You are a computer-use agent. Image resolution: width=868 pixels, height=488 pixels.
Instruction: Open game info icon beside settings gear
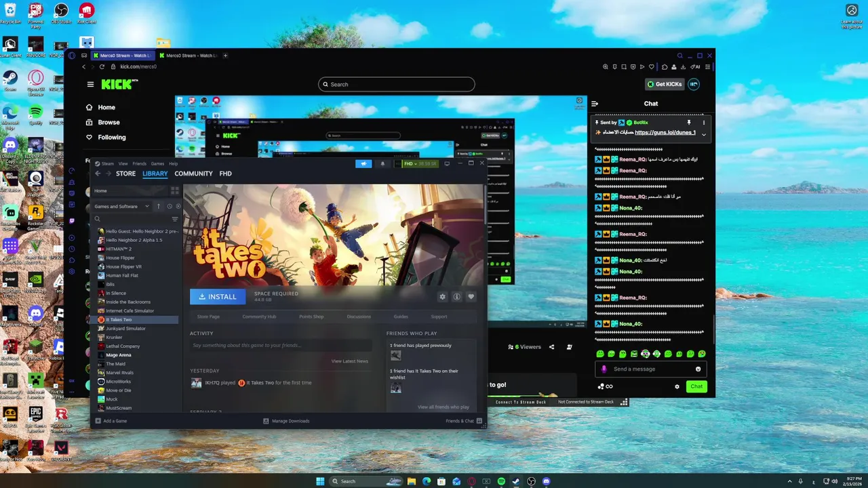point(456,296)
